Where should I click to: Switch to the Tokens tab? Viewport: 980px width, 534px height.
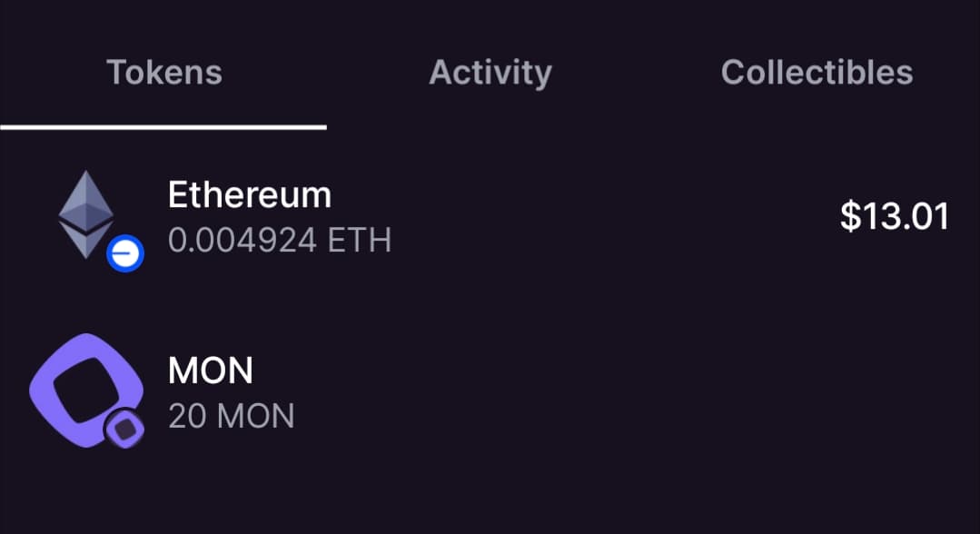[x=164, y=73]
